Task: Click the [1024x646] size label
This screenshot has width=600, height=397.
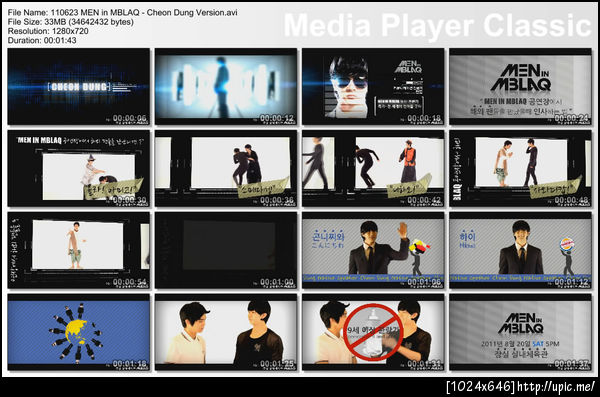Action: [x=481, y=387]
